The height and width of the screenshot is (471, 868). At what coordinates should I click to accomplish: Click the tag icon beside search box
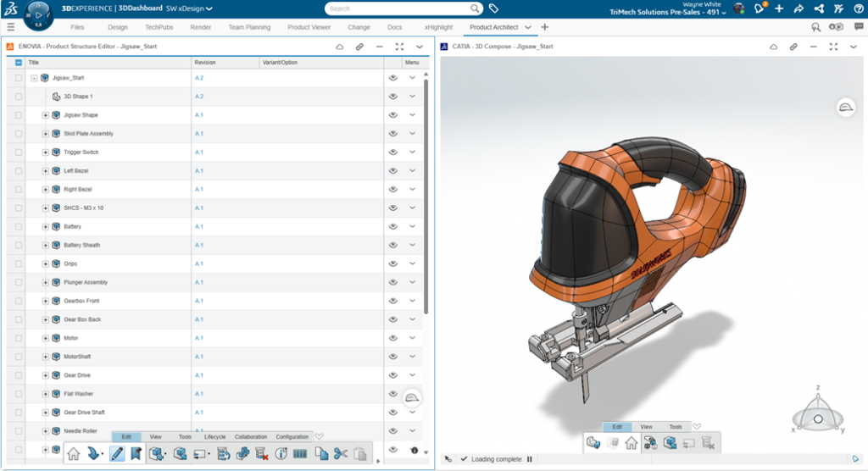[493, 8]
